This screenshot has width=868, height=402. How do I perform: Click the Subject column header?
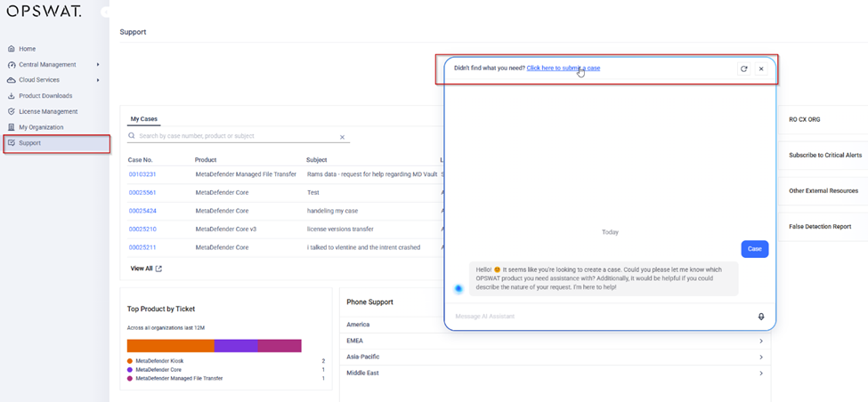317,160
